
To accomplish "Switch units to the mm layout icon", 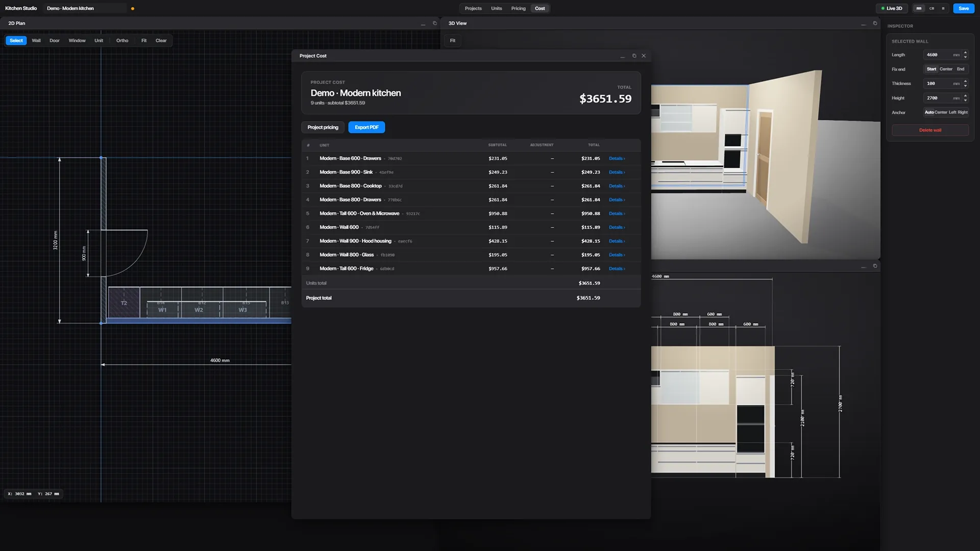I will pos(919,8).
